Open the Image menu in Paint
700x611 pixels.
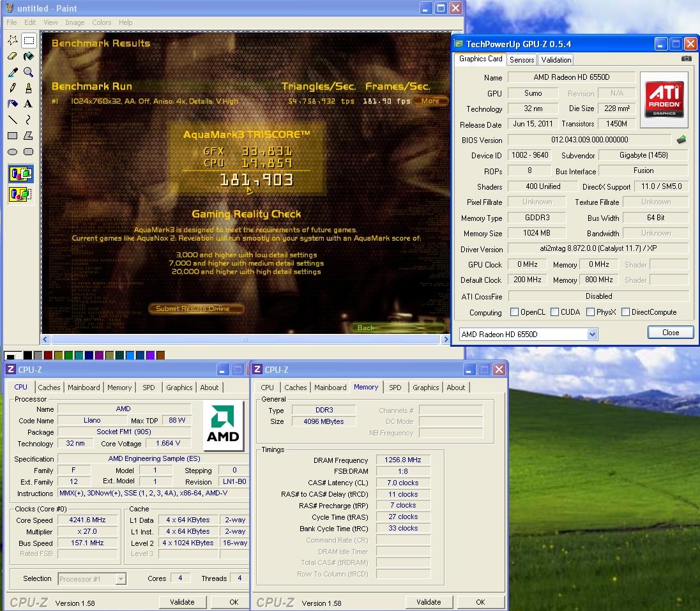pyautogui.click(x=75, y=22)
